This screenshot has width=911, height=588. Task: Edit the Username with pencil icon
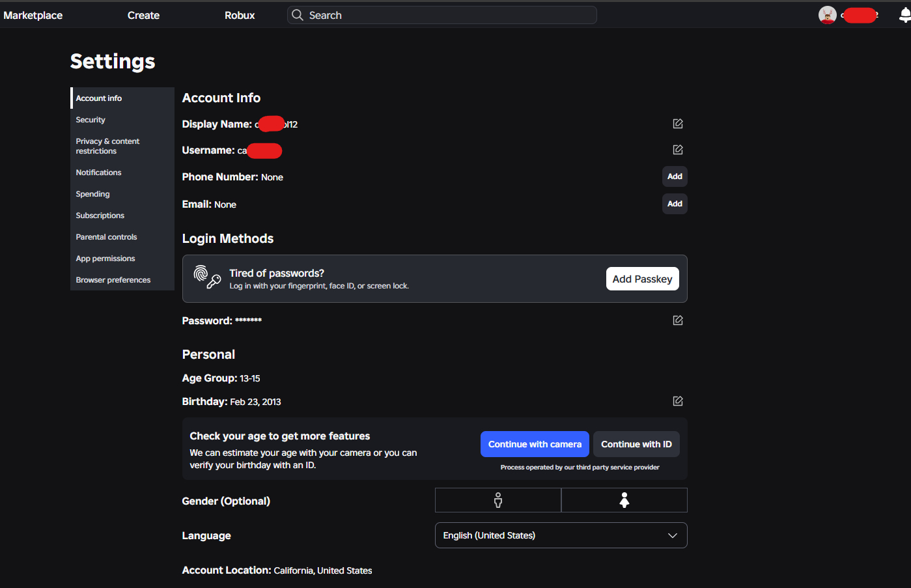[678, 150]
